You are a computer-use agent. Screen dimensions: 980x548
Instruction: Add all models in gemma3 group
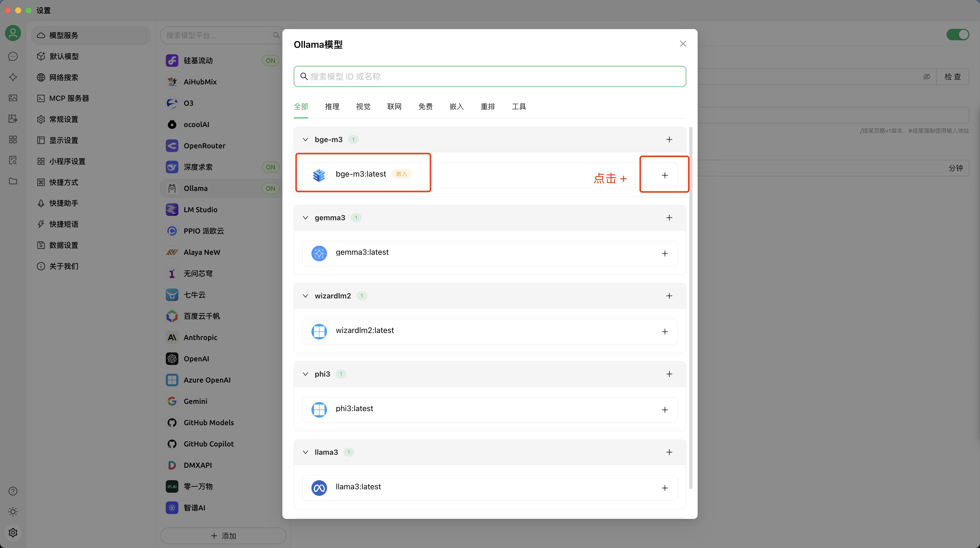click(x=669, y=218)
